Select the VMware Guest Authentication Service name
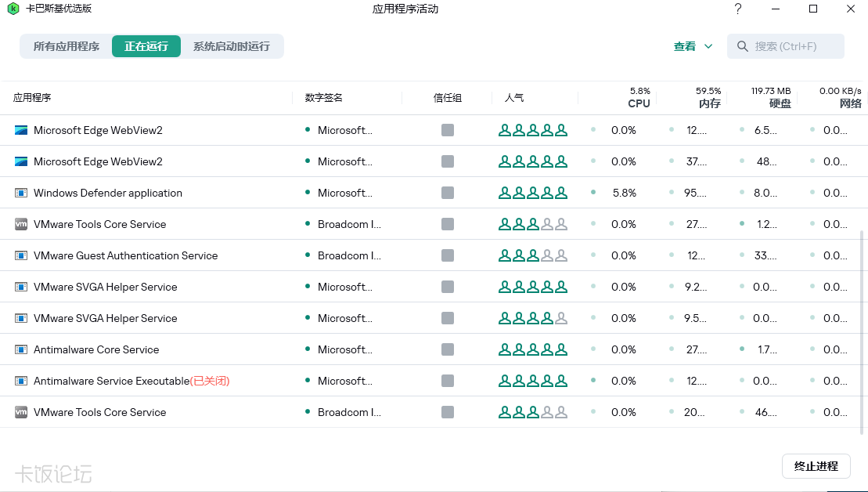 [126, 255]
